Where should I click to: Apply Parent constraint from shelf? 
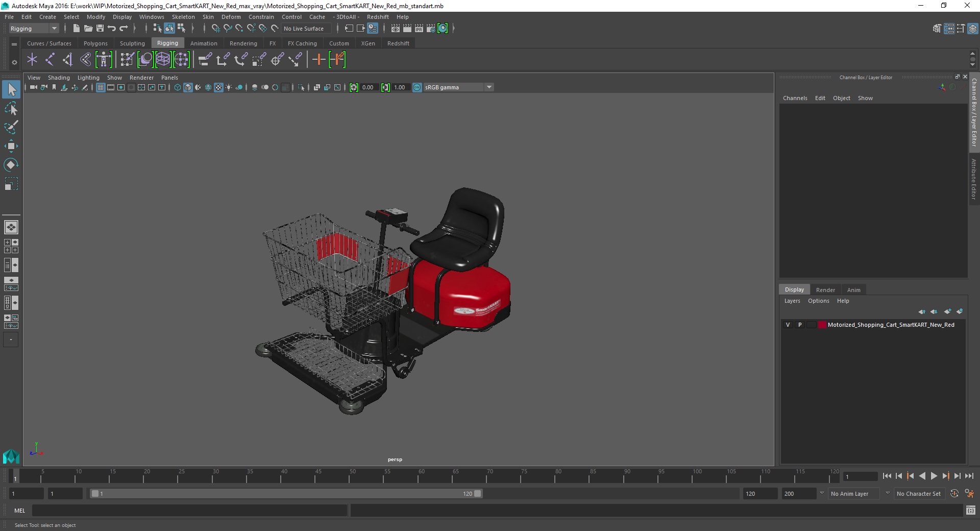coord(205,60)
